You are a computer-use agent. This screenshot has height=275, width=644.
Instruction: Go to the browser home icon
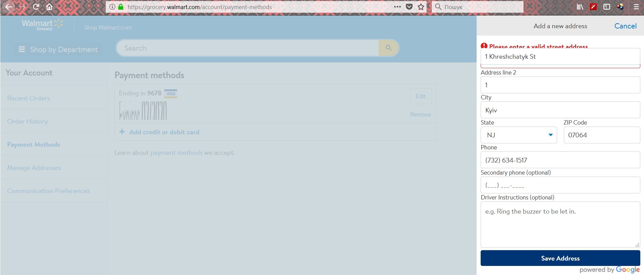[x=49, y=7]
